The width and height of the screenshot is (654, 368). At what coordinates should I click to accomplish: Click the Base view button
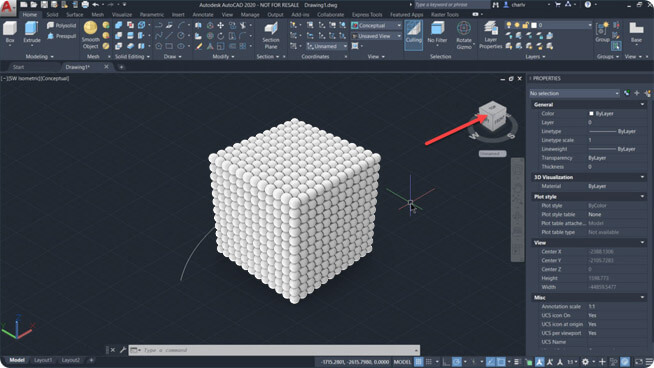[636, 33]
